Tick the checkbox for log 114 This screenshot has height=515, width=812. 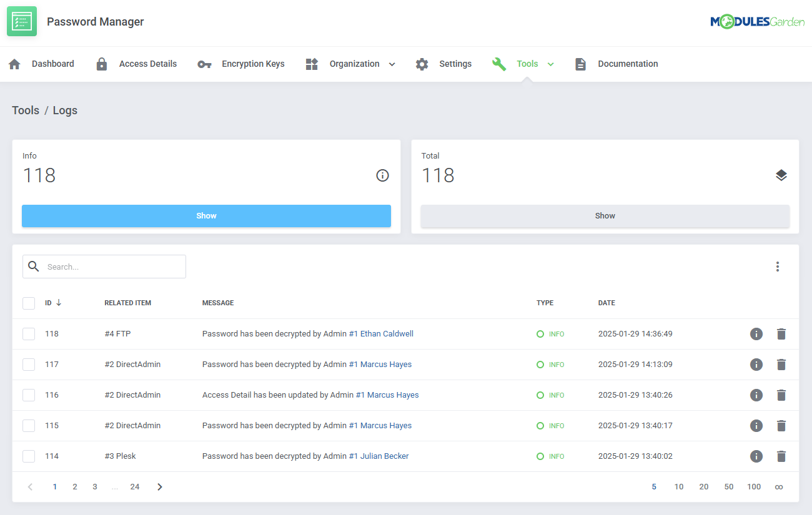pyautogui.click(x=29, y=456)
